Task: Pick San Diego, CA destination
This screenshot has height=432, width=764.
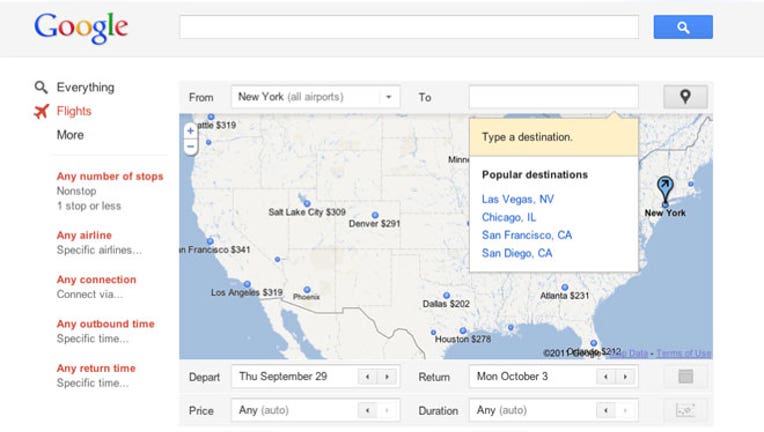Action: coord(517,253)
